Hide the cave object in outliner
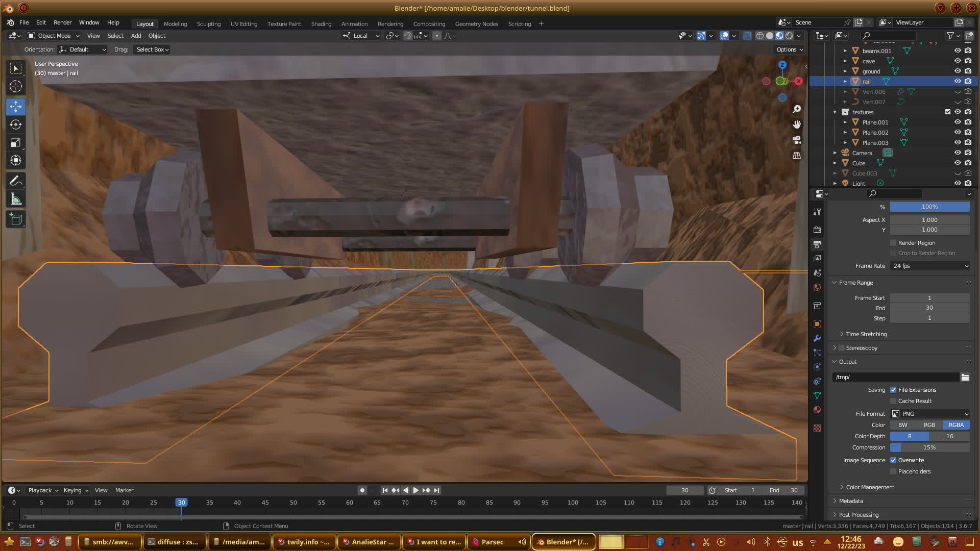 click(958, 61)
